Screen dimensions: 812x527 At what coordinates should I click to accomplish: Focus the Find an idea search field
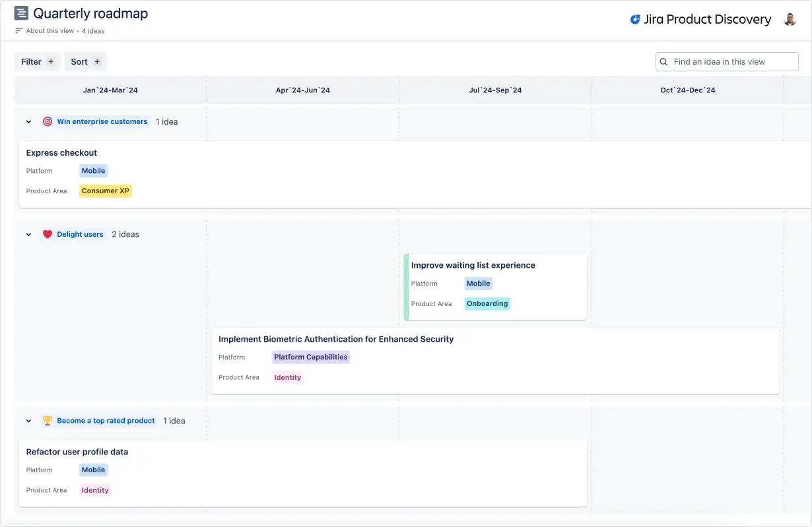(727, 62)
